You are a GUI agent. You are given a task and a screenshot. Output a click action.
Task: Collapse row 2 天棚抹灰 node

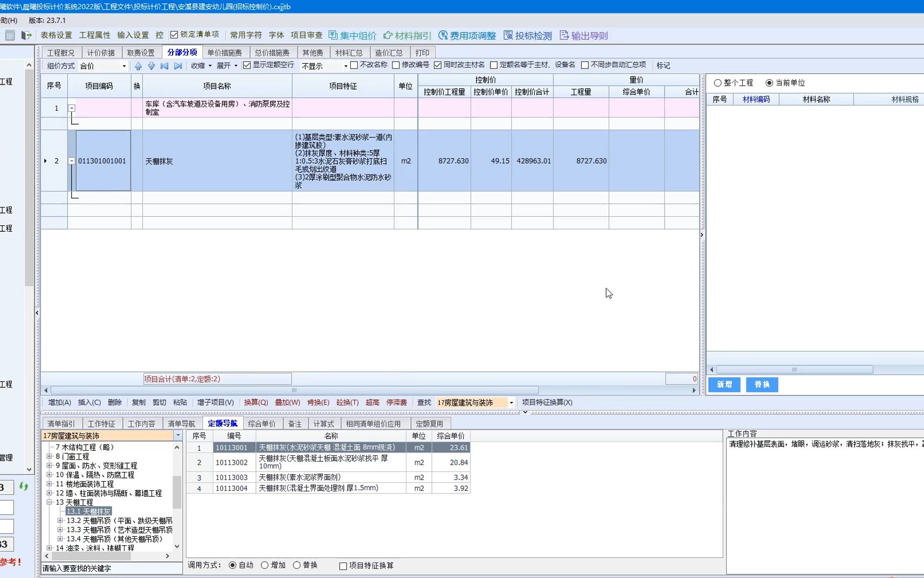point(71,161)
